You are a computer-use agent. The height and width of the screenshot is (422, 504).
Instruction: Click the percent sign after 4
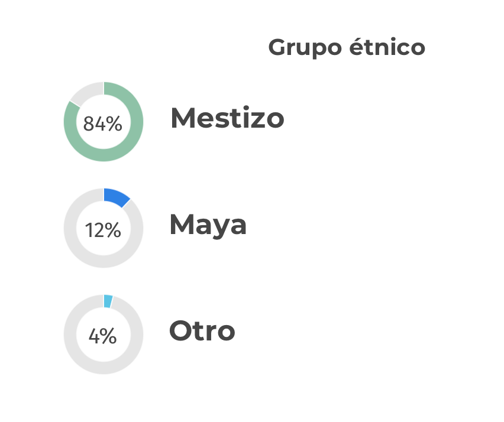[108, 336]
